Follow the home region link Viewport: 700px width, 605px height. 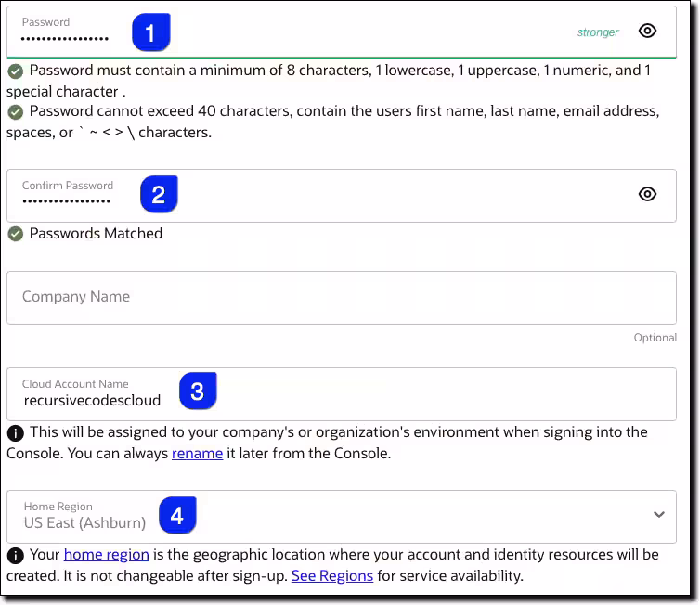tap(106, 554)
